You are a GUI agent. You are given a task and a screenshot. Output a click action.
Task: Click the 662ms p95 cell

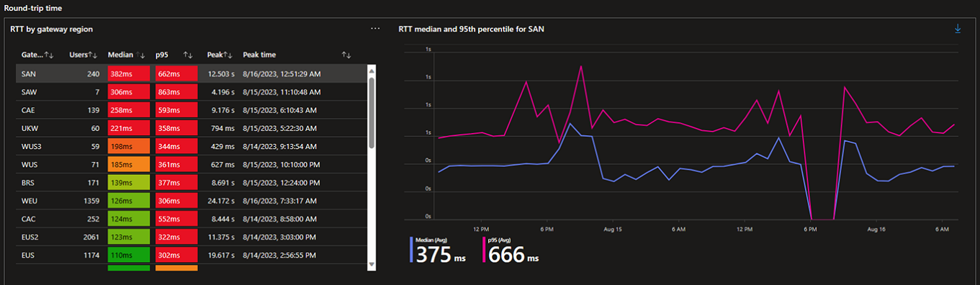176,73
